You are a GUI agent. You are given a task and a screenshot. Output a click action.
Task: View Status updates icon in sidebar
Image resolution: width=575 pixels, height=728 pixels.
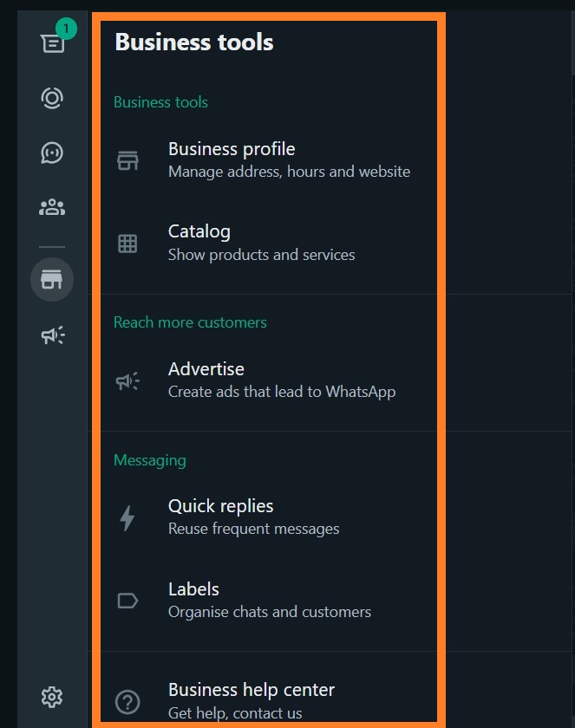click(52, 98)
